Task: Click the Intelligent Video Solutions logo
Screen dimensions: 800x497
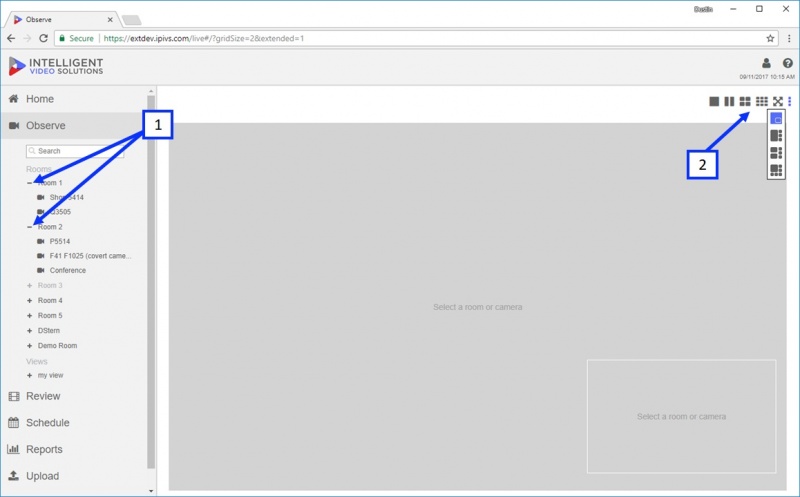Action: pos(56,66)
